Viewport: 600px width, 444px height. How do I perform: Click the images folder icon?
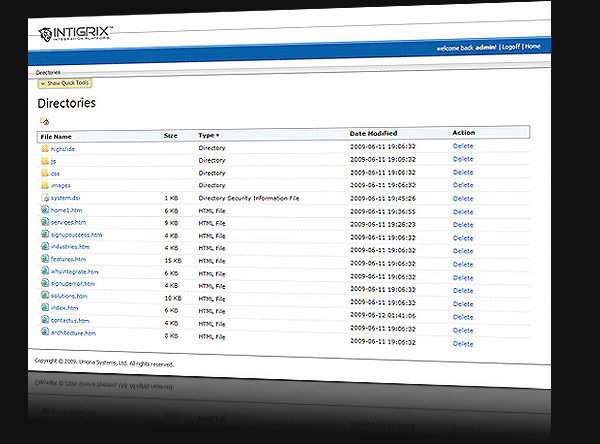click(x=45, y=185)
